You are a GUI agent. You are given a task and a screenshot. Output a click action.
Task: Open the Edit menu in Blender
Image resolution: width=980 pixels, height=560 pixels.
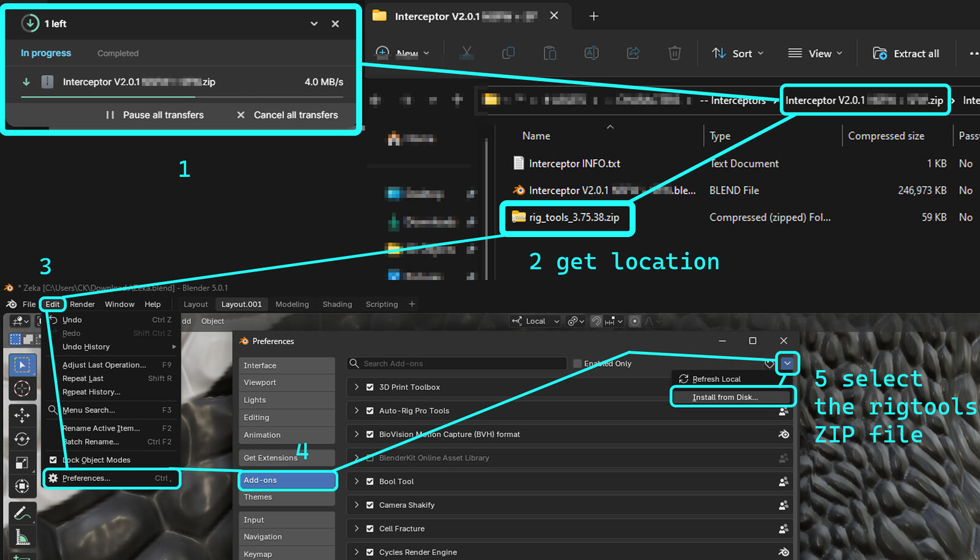tap(53, 305)
